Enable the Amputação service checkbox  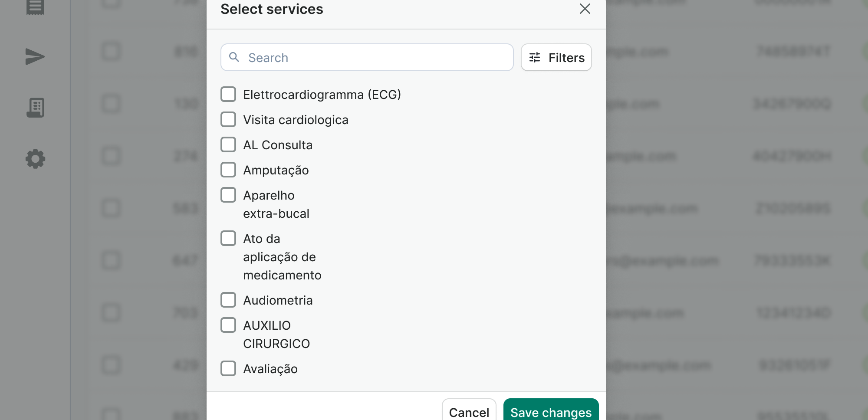tap(228, 170)
